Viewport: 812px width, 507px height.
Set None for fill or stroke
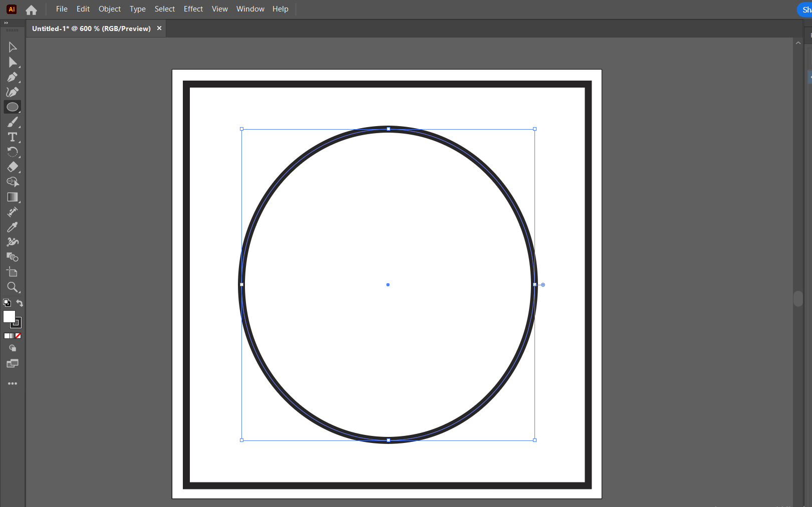18,336
